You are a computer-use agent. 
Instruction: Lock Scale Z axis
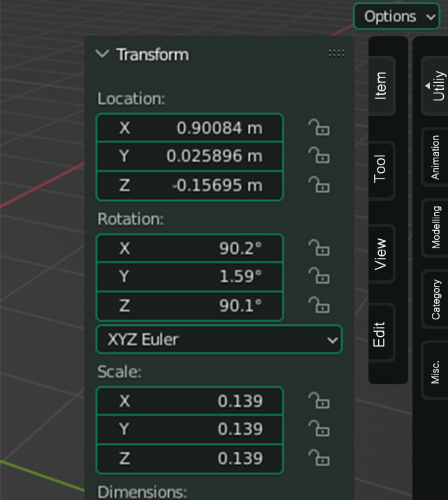tap(319, 458)
